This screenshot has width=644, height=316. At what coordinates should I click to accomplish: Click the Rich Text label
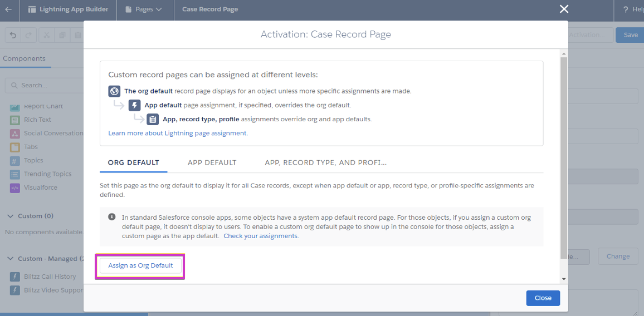pos(37,120)
